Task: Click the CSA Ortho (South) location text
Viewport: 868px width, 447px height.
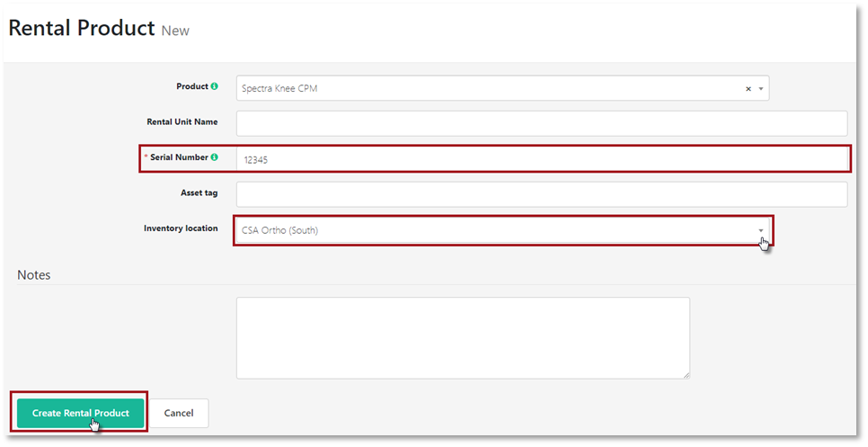Action: click(279, 230)
